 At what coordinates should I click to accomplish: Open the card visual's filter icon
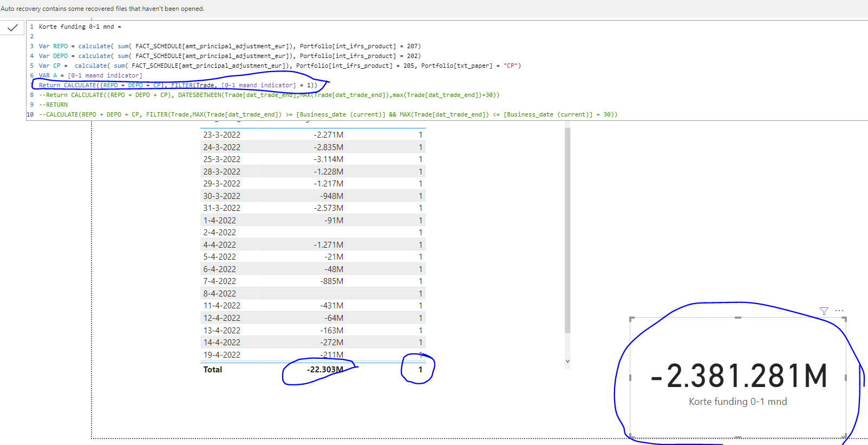pos(824,311)
